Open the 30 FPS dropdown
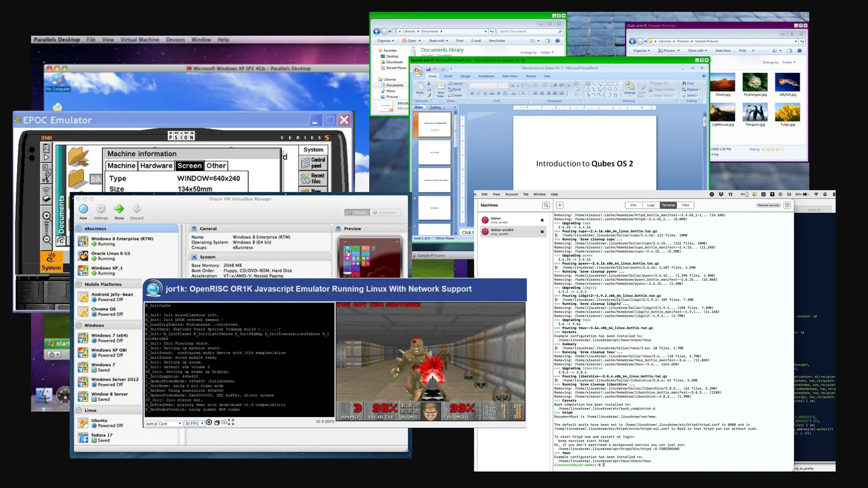The height and width of the screenshot is (488, 868). [x=194, y=423]
